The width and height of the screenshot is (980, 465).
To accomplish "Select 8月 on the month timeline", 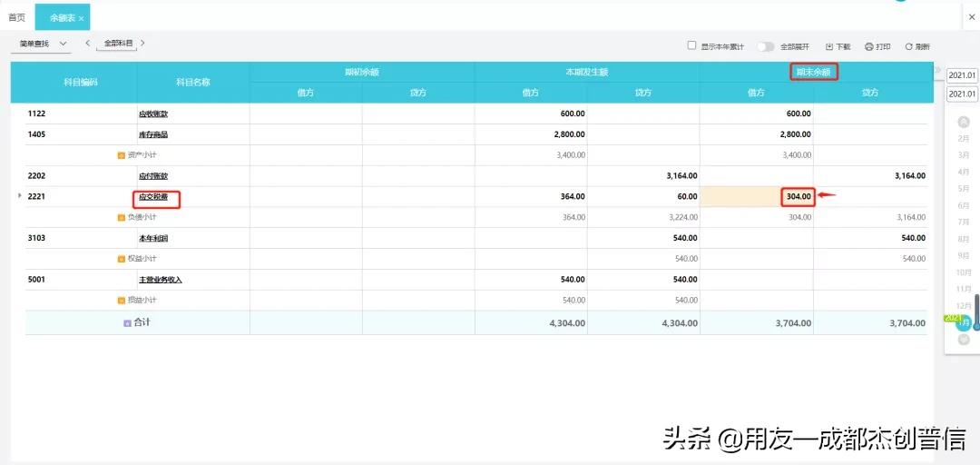I will [x=963, y=239].
